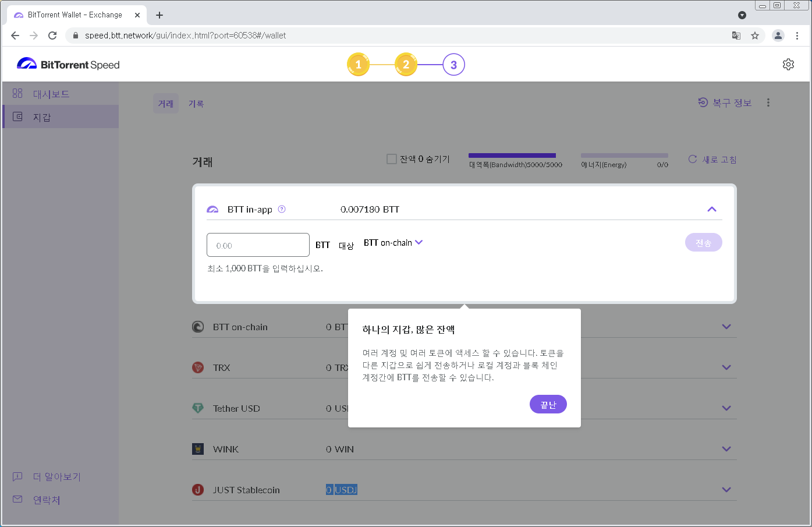Click the TRX token icon
Viewport: 812px width, 527px height.
pyautogui.click(x=198, y=367)
